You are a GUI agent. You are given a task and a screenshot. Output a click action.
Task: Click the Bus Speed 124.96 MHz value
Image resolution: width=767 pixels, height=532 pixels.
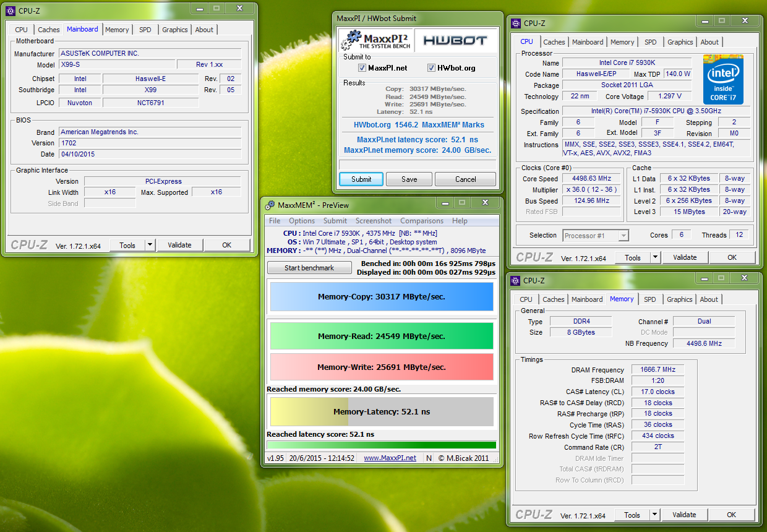(592, 201)
